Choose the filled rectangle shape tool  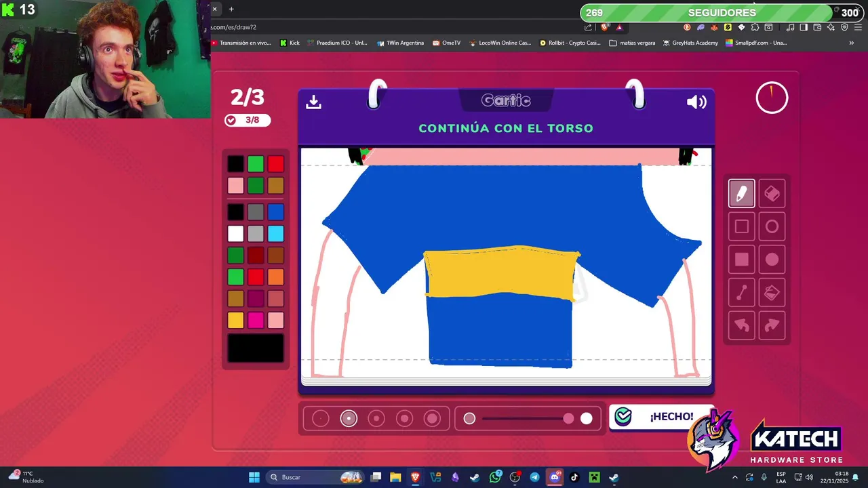[x=741, y=260]
